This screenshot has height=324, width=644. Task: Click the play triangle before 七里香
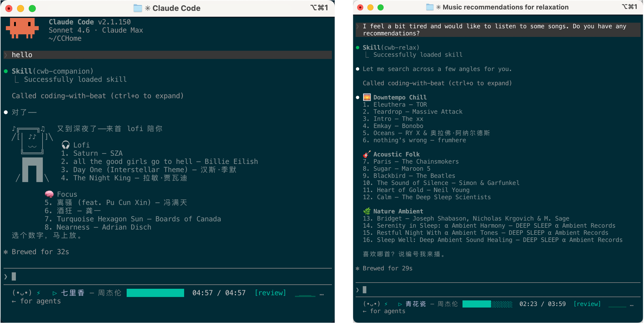coord(55,293)
